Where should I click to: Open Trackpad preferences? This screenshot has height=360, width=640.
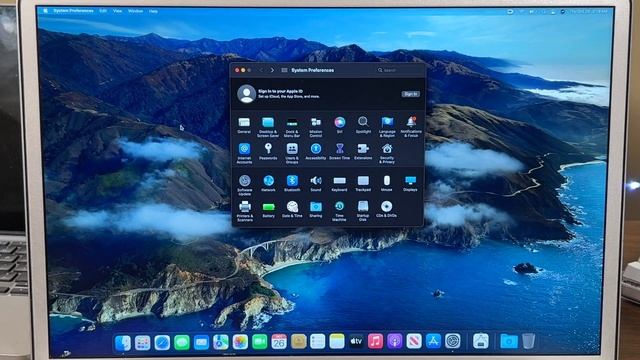(363, 183)
